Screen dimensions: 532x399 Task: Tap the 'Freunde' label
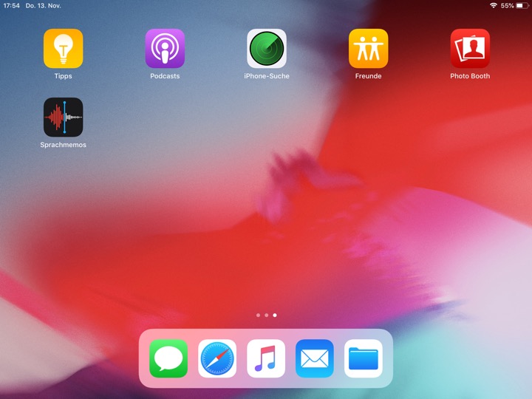coord(369,76)
